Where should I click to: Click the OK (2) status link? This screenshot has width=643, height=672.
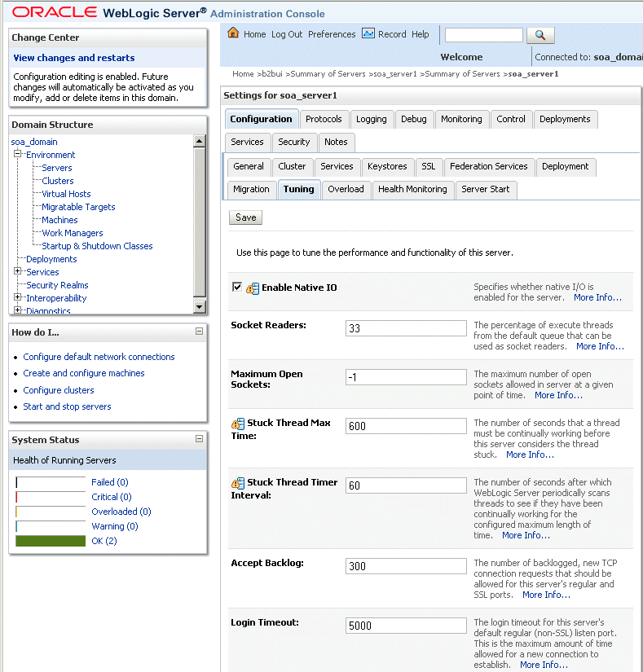pos(104,541)
